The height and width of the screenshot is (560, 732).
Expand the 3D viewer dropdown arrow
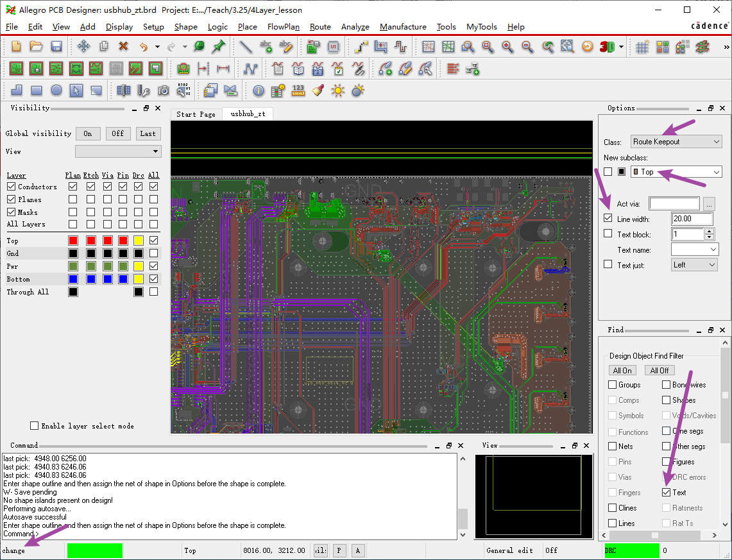[621, 47]
